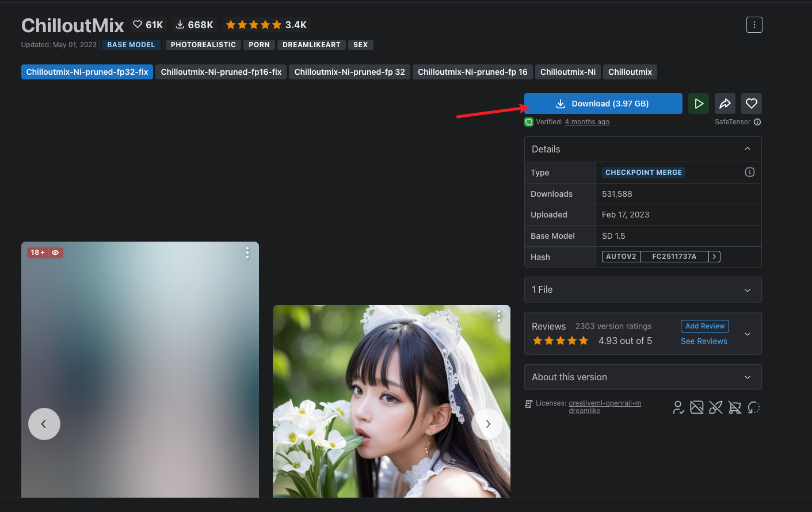This screenshot has height=512, width=812.
Task: Click the green verified scan icon
Action: pos(529,122)
